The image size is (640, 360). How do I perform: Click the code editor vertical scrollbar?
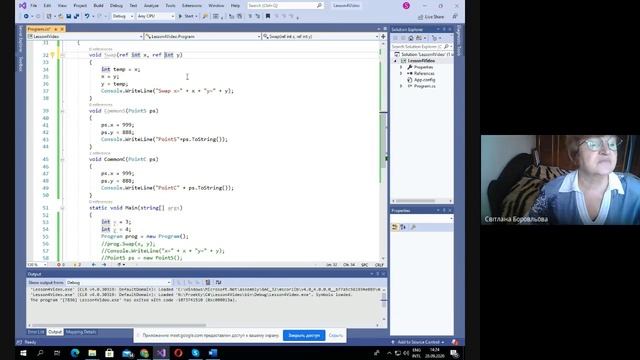click(383, 141)
